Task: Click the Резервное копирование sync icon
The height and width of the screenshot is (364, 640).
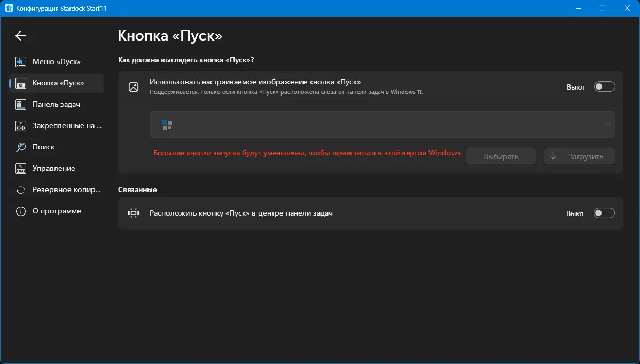Action: coord(21,190)
